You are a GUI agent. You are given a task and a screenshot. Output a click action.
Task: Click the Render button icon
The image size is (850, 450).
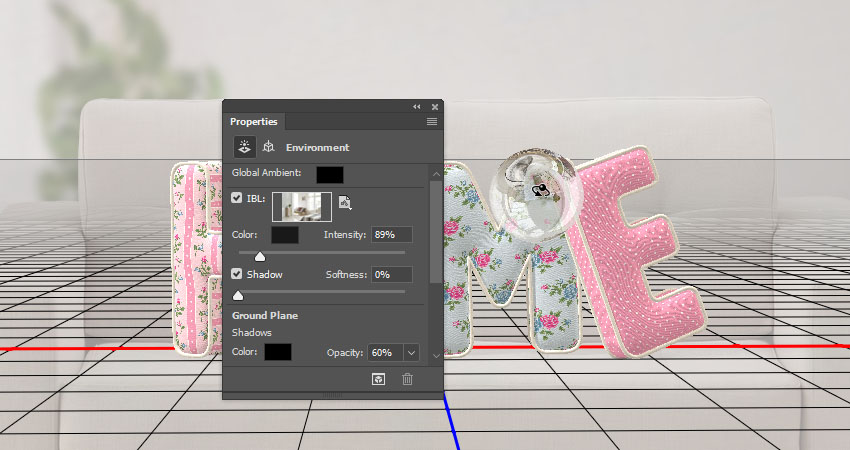click(378, 379)
